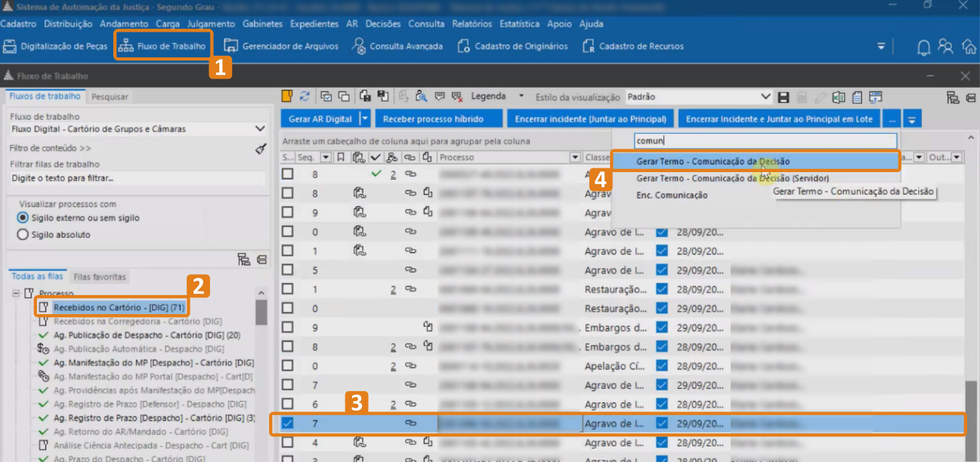Check the Restauração row with Seq. 1
This screenshot has height=462, width=980.
click(288, 289)
